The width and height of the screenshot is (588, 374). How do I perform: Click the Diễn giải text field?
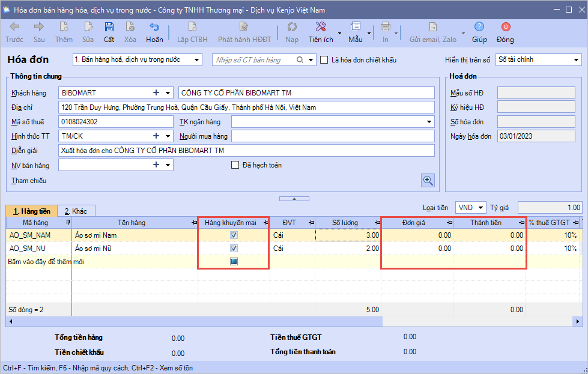tap(246, 151)
